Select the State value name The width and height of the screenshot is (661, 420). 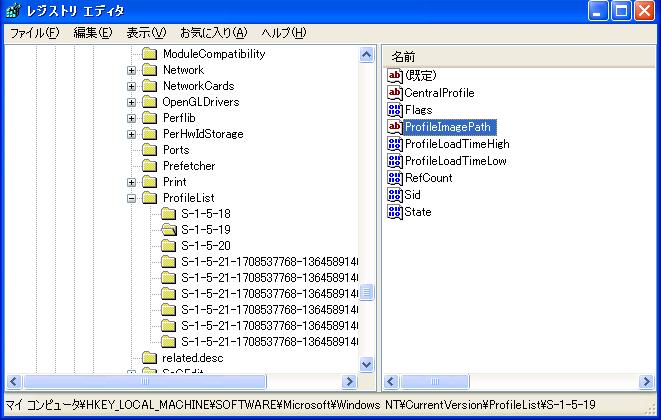point(418,212)
